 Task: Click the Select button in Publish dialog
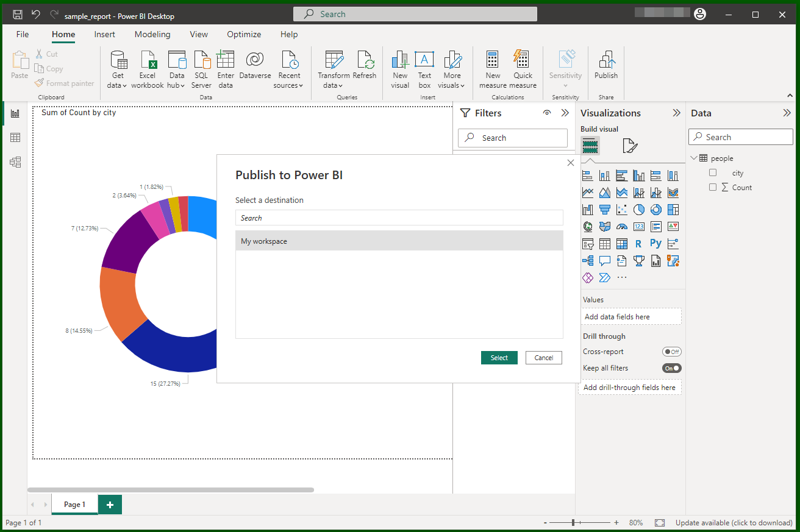point(499,358)
